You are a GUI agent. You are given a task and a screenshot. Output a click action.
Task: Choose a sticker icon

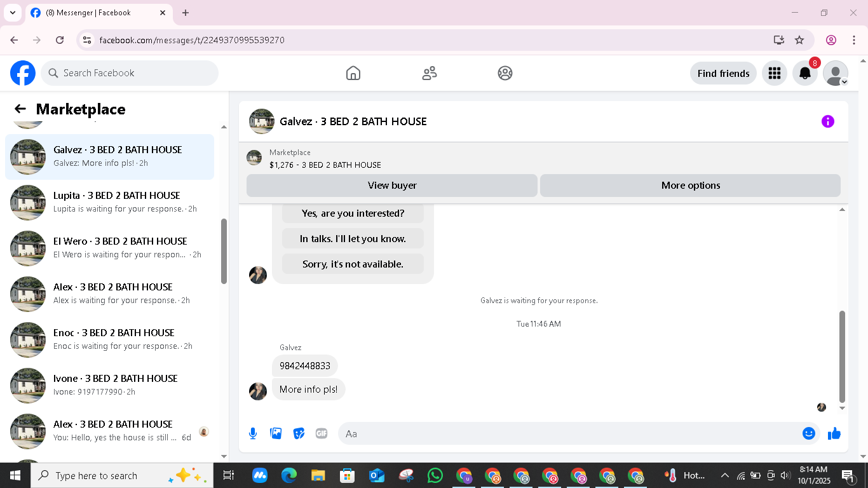pyautogui.click(x=299, y=433)
